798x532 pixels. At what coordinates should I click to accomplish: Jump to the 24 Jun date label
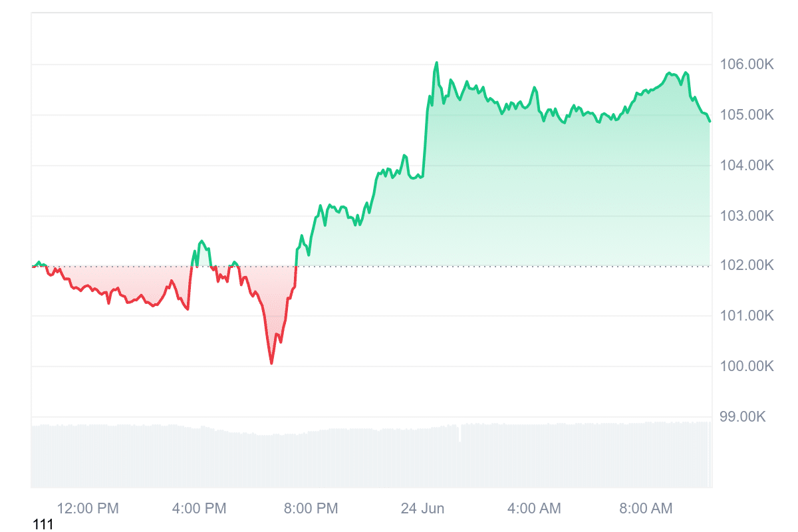pyautogui.click(x=422, y=509)
